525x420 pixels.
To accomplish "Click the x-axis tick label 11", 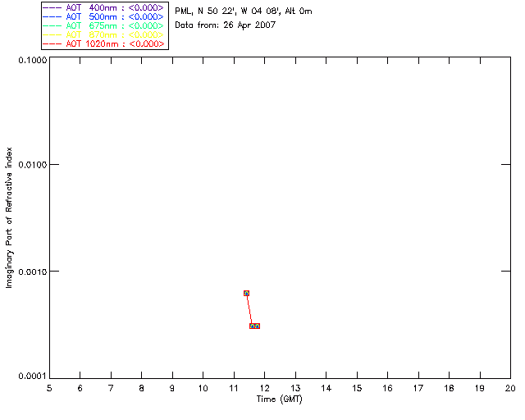I will coord(233,389).
